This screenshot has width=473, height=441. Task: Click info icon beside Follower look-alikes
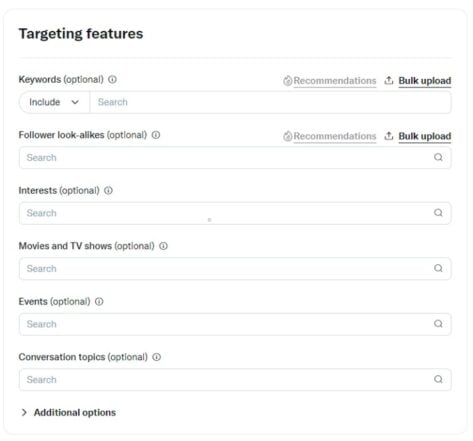click(x=156, y=135)
